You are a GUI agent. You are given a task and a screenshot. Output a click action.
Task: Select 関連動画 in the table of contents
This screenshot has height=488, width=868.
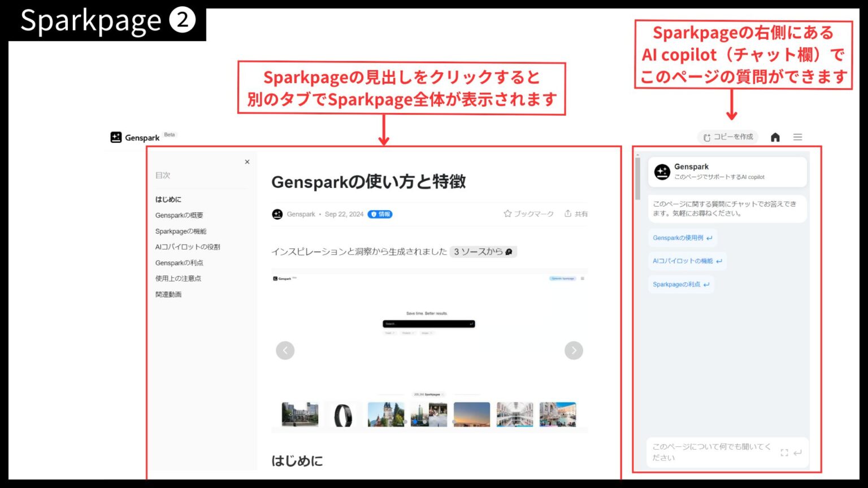point(168,294)
